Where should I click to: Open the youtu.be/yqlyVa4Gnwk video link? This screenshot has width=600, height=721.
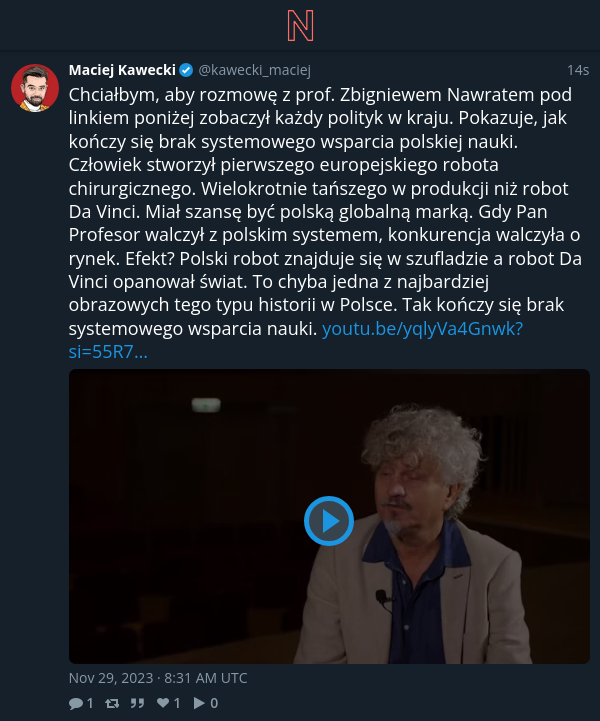296,340
